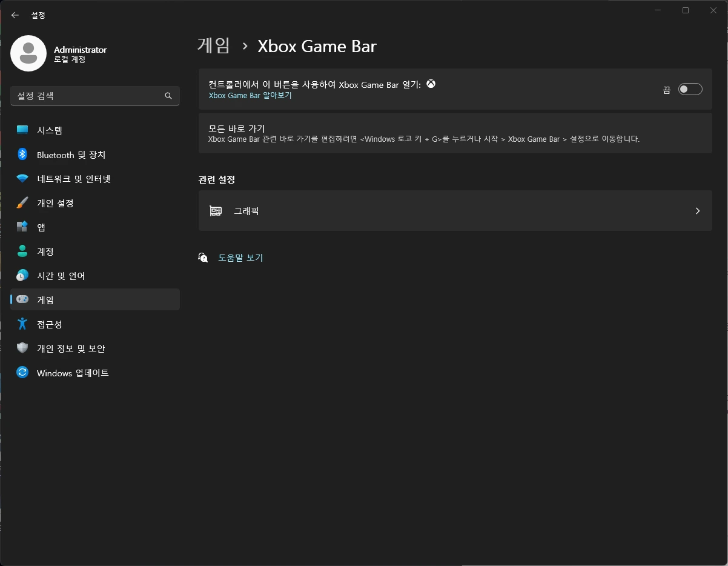Click the graphics card icon
The height and width of the screenshot is (566, 728).
[215, 211]
